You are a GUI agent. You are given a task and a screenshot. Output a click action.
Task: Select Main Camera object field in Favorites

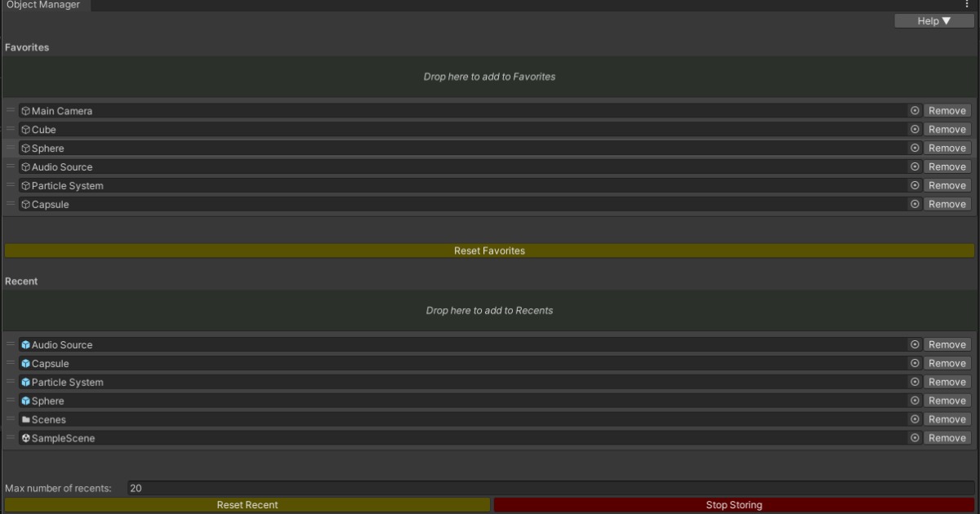pos(470,111)
